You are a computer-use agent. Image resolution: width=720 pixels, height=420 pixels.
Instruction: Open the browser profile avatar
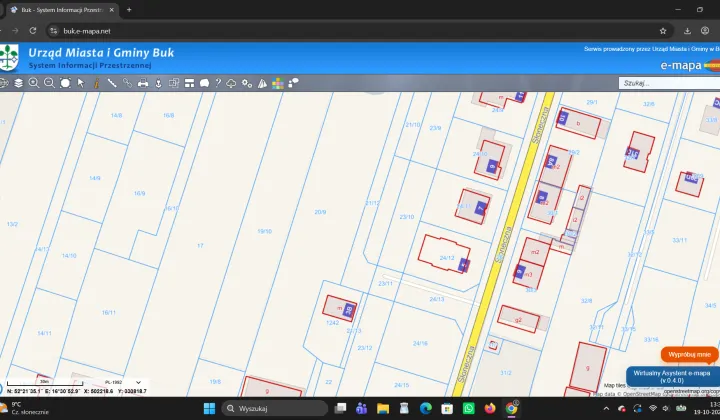705,31
